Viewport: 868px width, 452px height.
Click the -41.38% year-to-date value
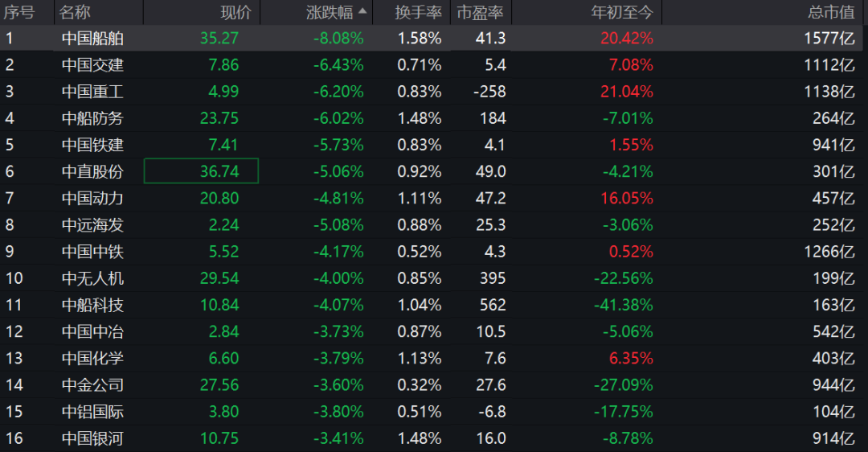(624, 305)
